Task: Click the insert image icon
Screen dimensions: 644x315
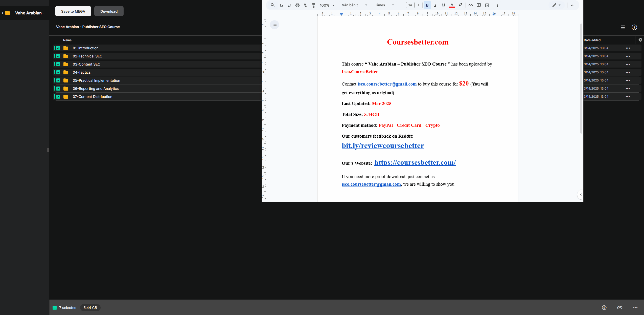Action: click(487, 5)
